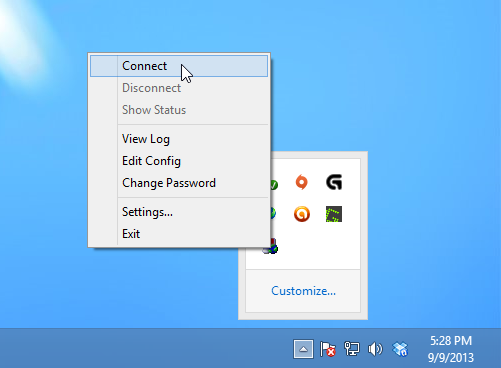
Task: Open the volume speaker icon
Action: tap(375, 349)
